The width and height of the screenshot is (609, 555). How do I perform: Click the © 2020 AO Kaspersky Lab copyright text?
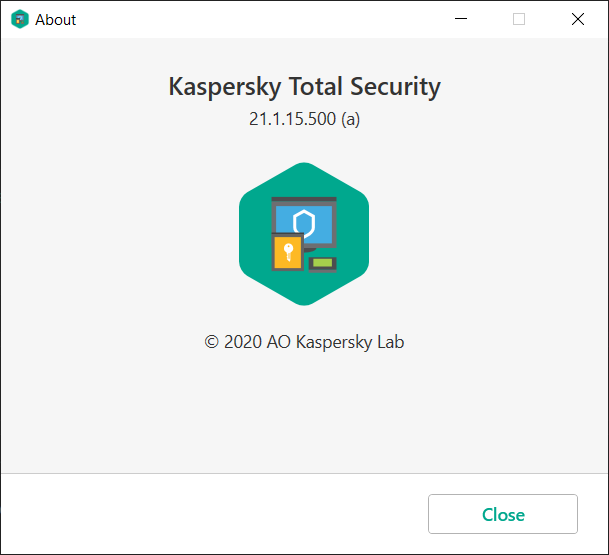tap(304, 342)
